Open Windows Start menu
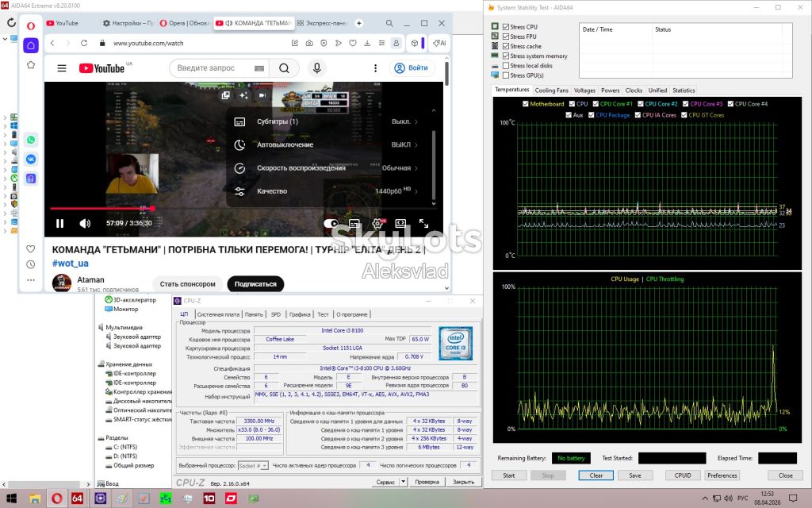812x508 pixels. click(11, 498)
